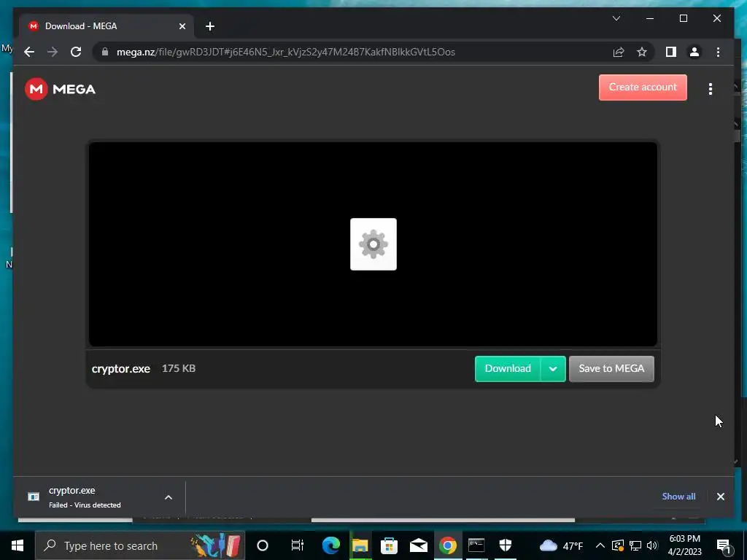Open Microsoft Store from taskbar
This screenshot has height=560, width=747.
pyautogui.click(x=390, y=545)
